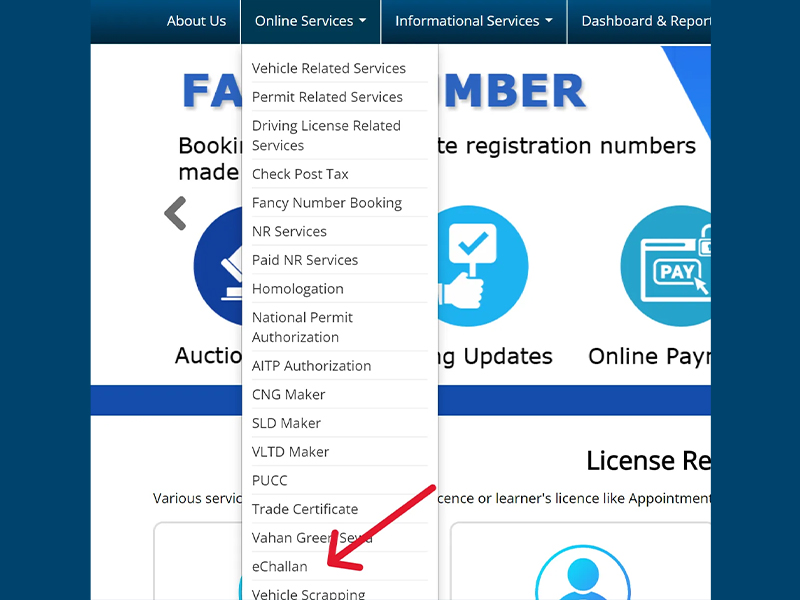Select the thumbs-up Bidding Updates icon
This screenshot has height=600, width=800.
point(483,265)
